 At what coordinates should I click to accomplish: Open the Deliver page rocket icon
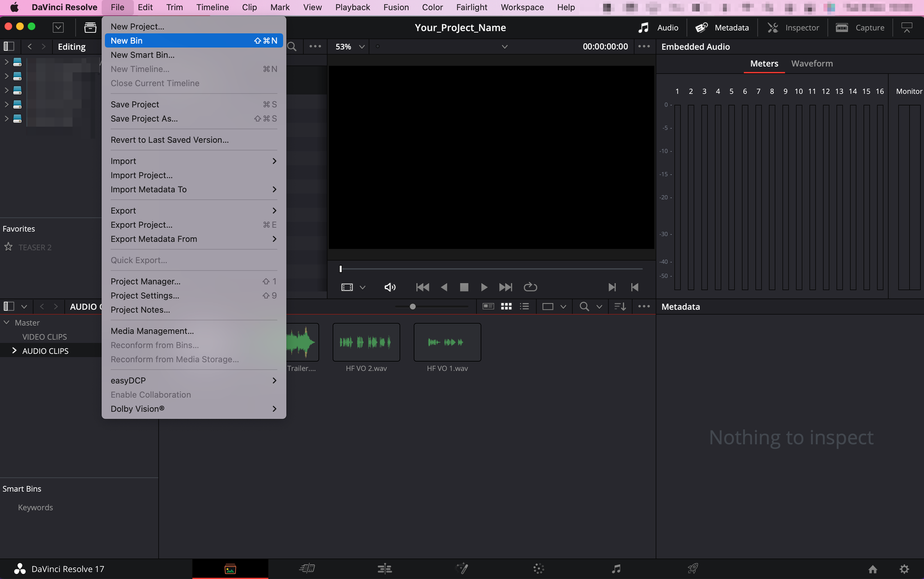tap(693, 569)
